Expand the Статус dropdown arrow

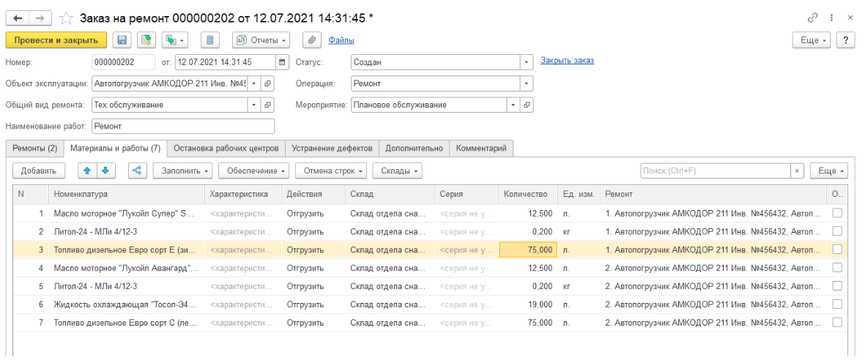pos(527,62)
